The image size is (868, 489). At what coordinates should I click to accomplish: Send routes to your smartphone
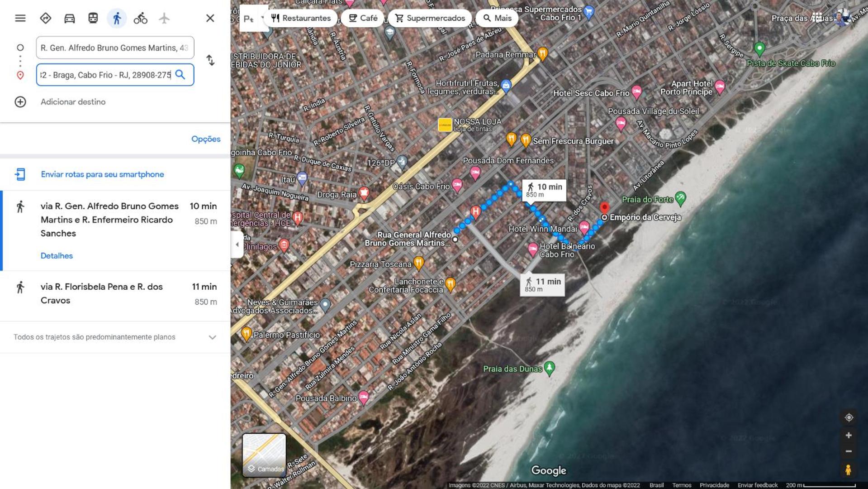(103, 174)
